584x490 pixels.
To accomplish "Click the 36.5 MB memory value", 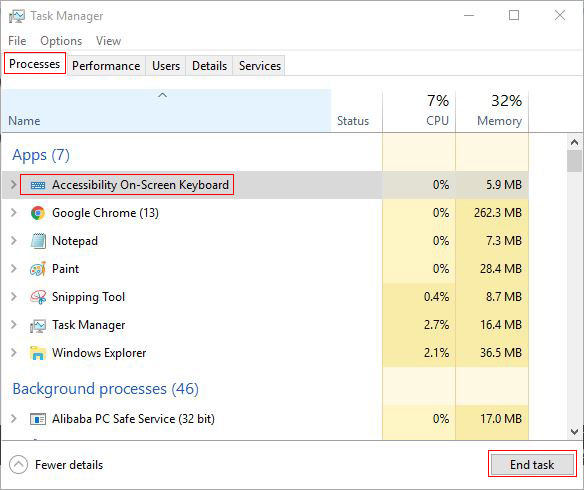I will click(501, 353).
